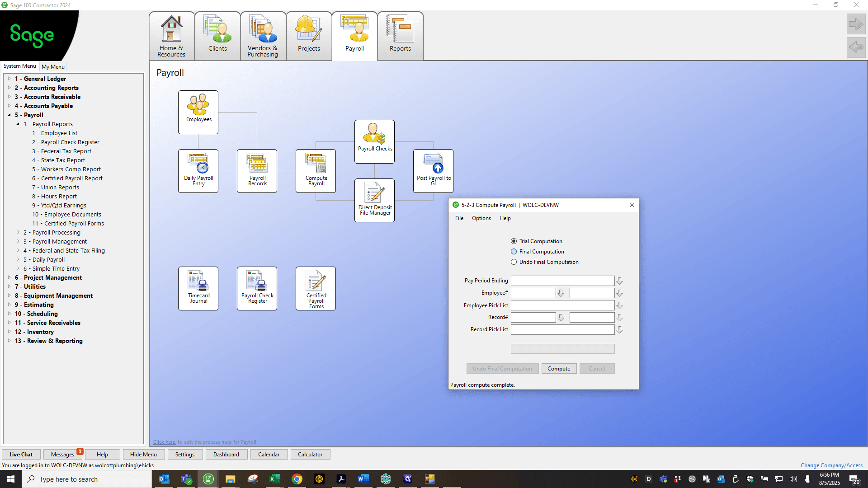Click the Record Pick List input field

[x=562, y=329]
